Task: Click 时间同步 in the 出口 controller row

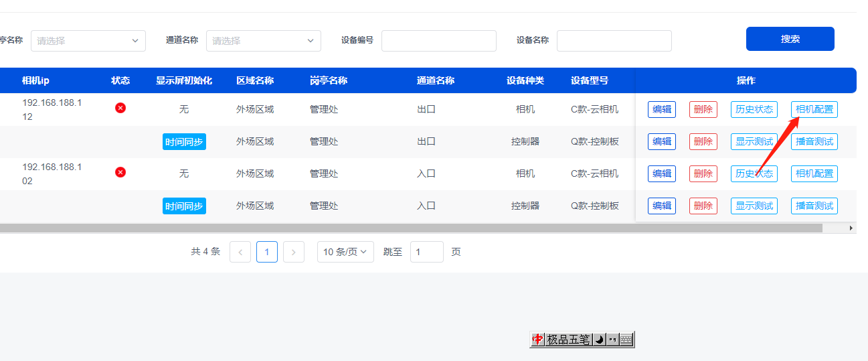Action: click(184, 141)
